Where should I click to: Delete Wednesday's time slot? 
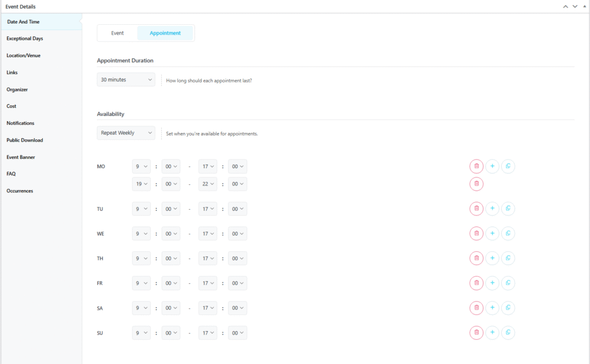tap(476, 233)
